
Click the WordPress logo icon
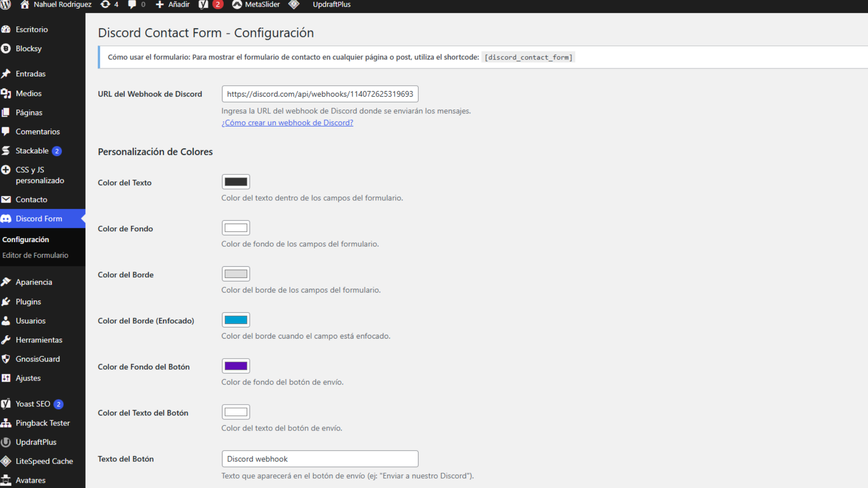point(6,5)
